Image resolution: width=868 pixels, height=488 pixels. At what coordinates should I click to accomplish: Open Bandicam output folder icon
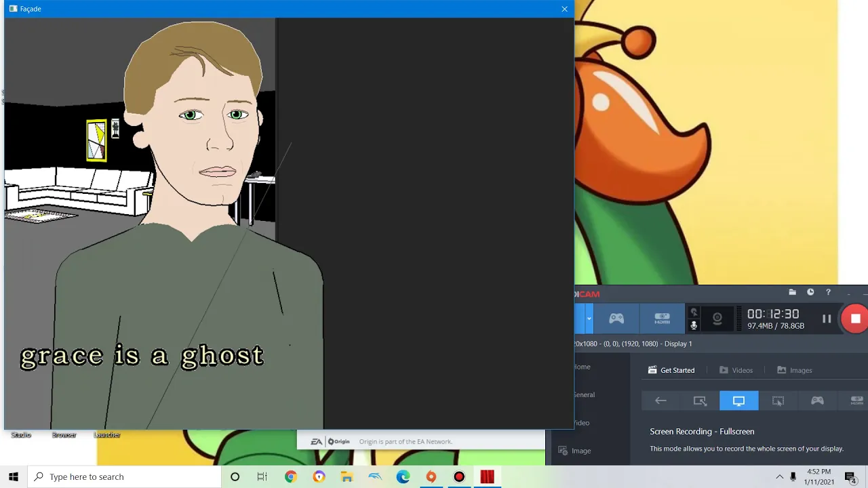pyautogui.click(x=792, y=292)
